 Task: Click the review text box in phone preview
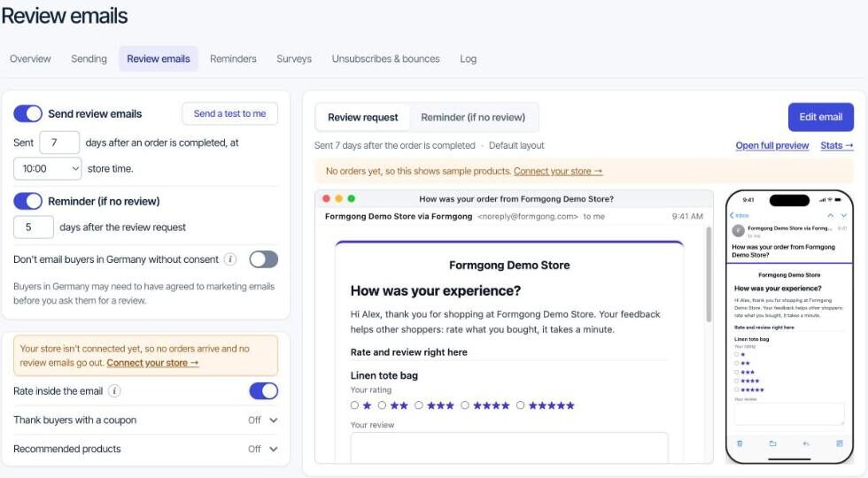789,413
